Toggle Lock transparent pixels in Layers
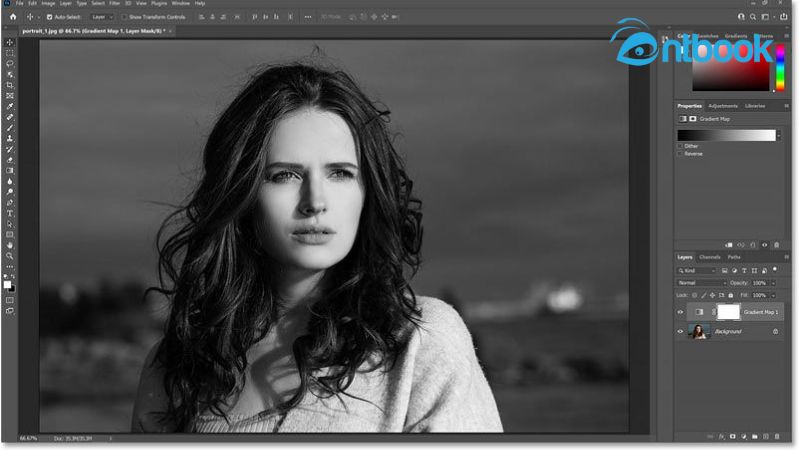The width and height of the screenshot is (800, 450). tap(694, 295)
